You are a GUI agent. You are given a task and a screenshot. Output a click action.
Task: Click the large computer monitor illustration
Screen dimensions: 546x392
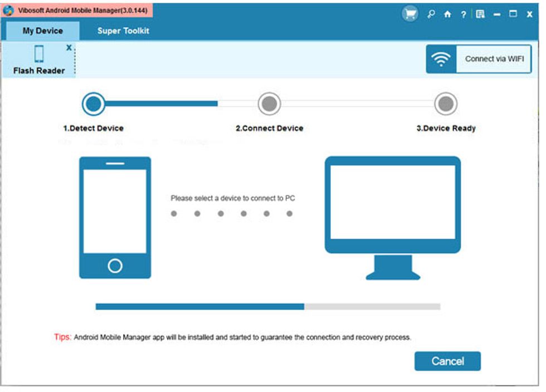coord(393,218)
